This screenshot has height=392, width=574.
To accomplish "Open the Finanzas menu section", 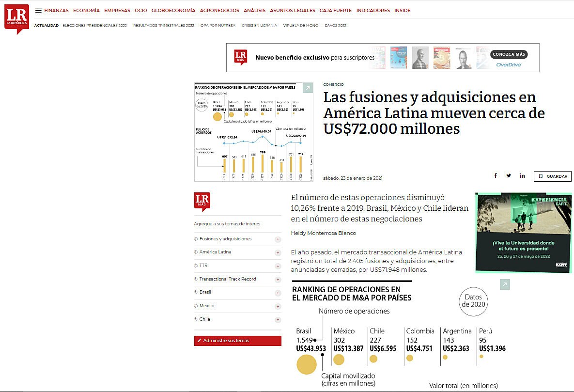I will (56, 11).
